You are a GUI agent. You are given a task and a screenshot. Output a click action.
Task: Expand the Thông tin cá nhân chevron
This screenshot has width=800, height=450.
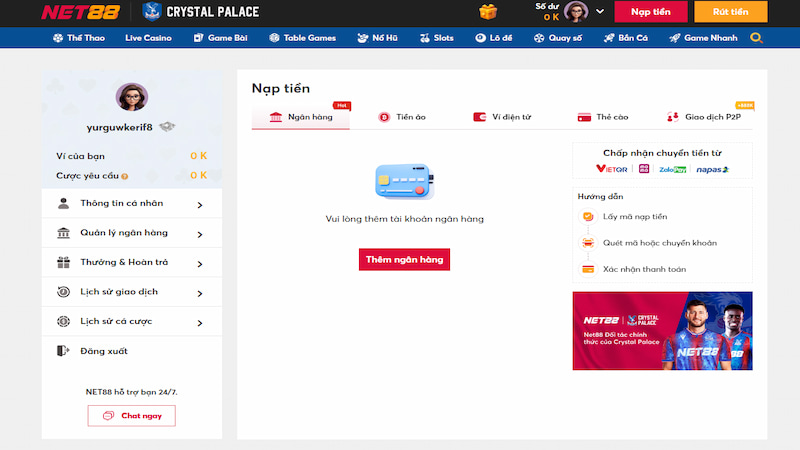pyautogui.click(x=200, y=205)
